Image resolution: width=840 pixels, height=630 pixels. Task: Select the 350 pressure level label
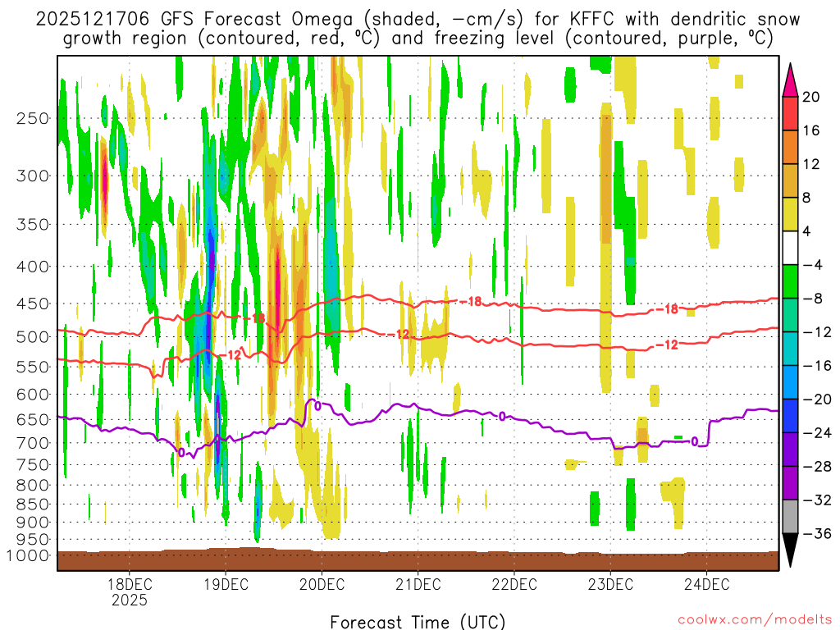point(33,225)
